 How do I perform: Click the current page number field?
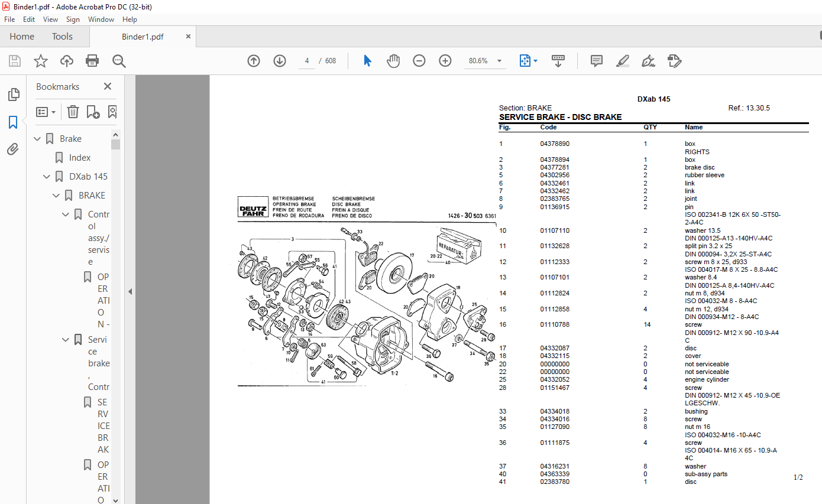click(x=307, y=61)
